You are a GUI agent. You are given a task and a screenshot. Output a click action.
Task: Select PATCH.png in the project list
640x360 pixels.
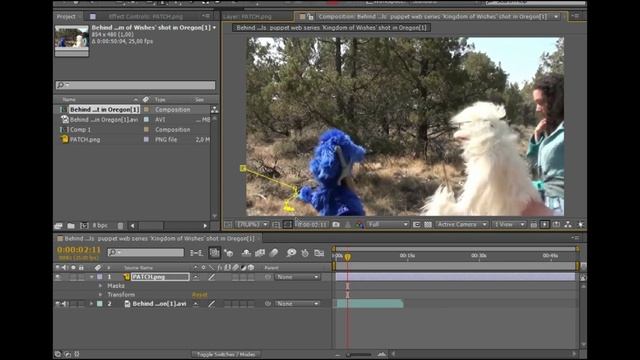point(85,140)
